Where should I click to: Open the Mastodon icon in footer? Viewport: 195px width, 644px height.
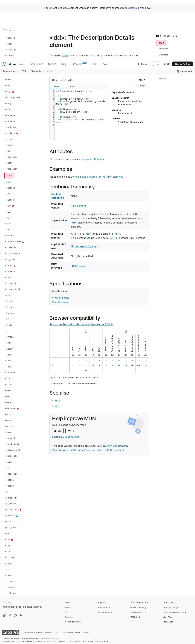point(4,615)
